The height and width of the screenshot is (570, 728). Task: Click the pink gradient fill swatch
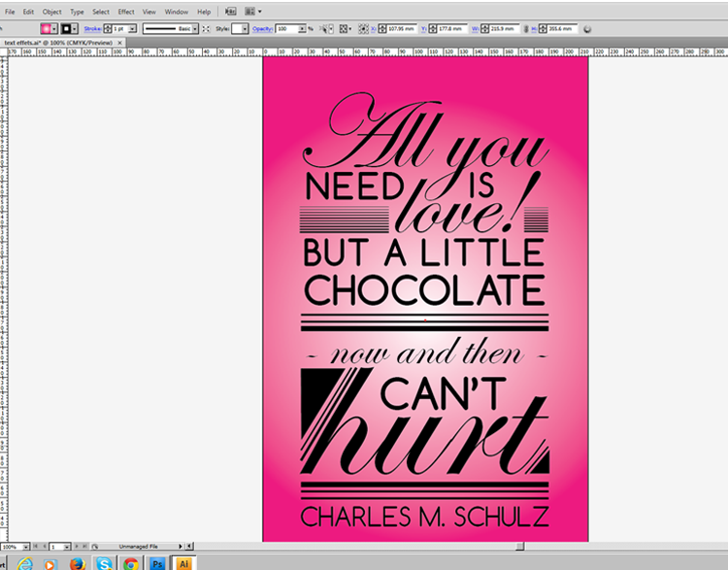click(46, 29)
